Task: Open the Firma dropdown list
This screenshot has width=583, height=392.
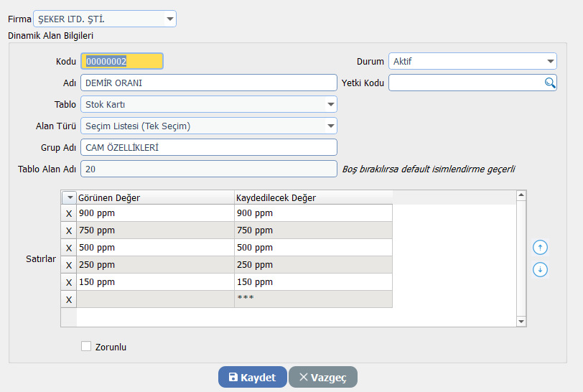Action: (169, 19)
